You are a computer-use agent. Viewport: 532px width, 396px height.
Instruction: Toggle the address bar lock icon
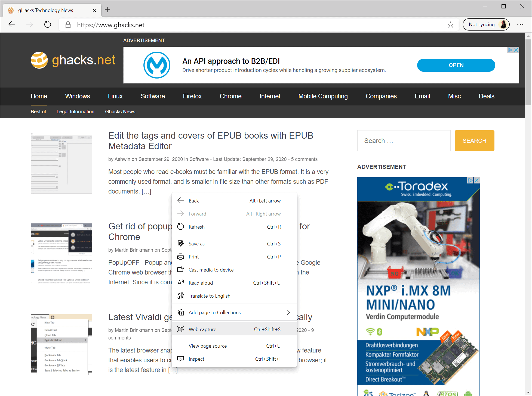pyautogui.click(x=68, y=25)
